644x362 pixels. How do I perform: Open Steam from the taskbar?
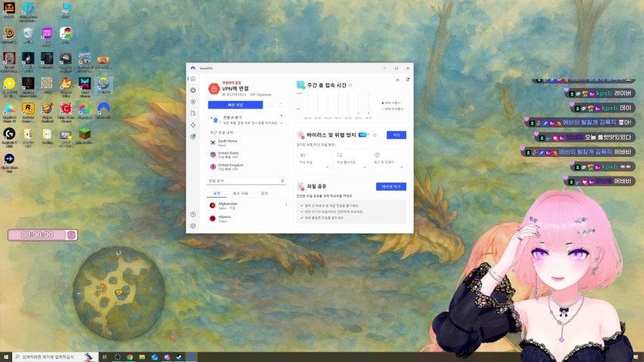(x=179, y=357)
